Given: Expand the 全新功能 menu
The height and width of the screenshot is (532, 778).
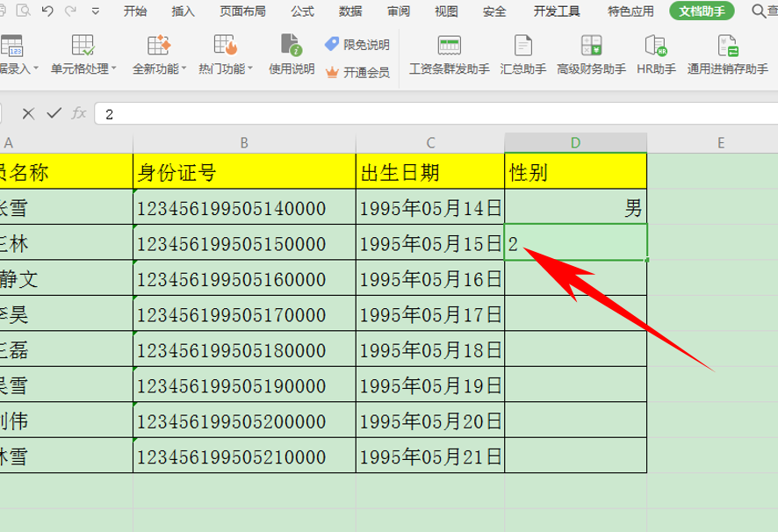Looking at the screenshot, I should coord(159,54).
